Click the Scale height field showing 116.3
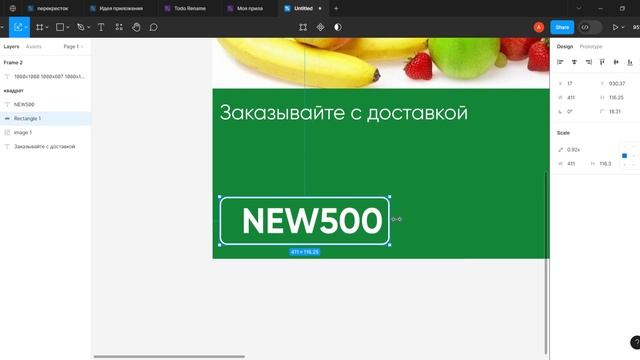 [602, 164]
